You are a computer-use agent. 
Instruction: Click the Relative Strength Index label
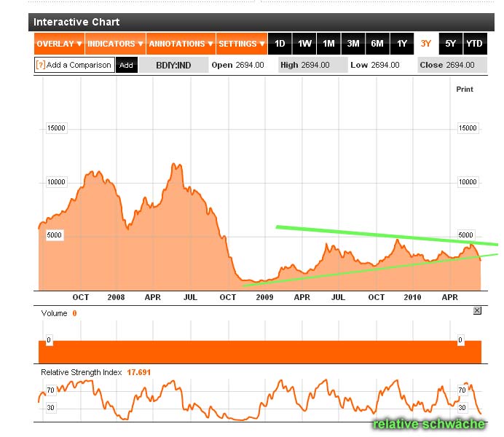82,372
